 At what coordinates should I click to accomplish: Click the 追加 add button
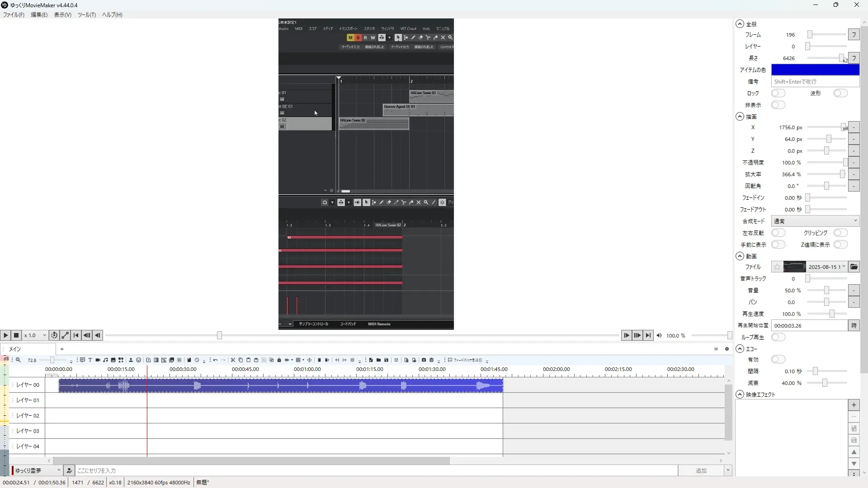click(701, 471)
